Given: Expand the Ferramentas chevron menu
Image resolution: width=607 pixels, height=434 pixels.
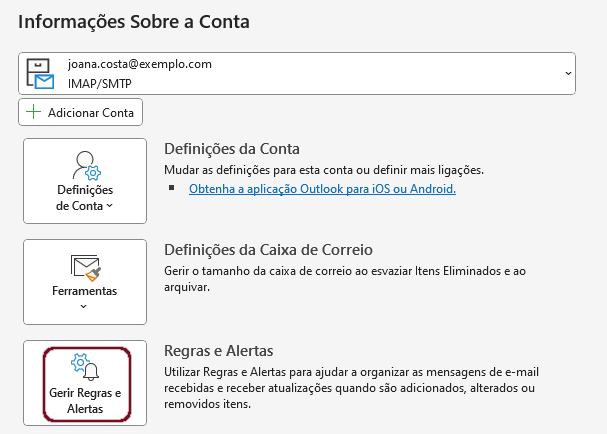Looking at the screenshot, I should [x=84, y=307].
